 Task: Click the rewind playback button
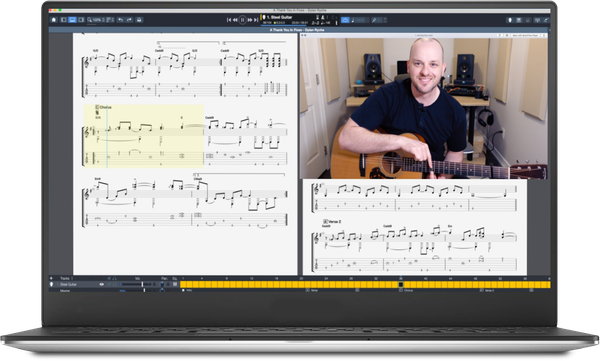[x=235, y=20]
